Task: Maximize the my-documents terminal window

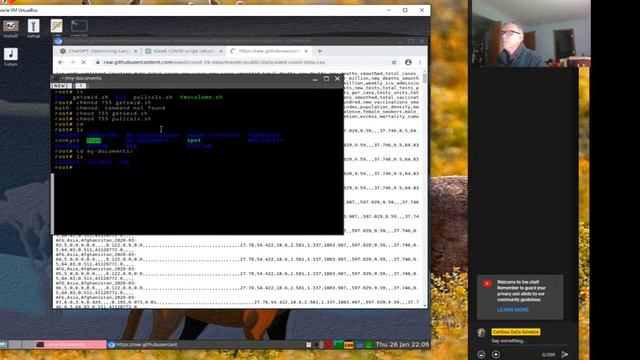Action: (326, 78)
